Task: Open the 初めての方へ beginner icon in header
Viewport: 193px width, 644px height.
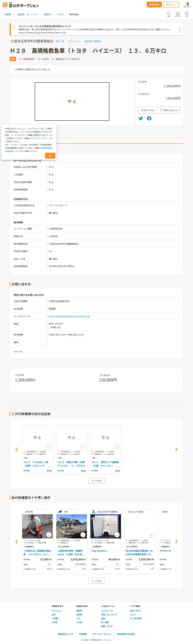Action: point(187,5)
